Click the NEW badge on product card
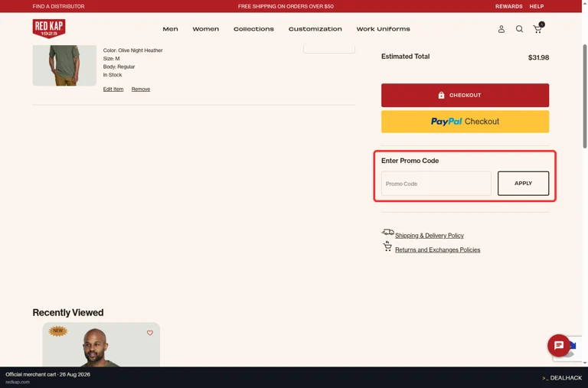The image size is (588, 388). pyautogui.click(x=57, y=331)
